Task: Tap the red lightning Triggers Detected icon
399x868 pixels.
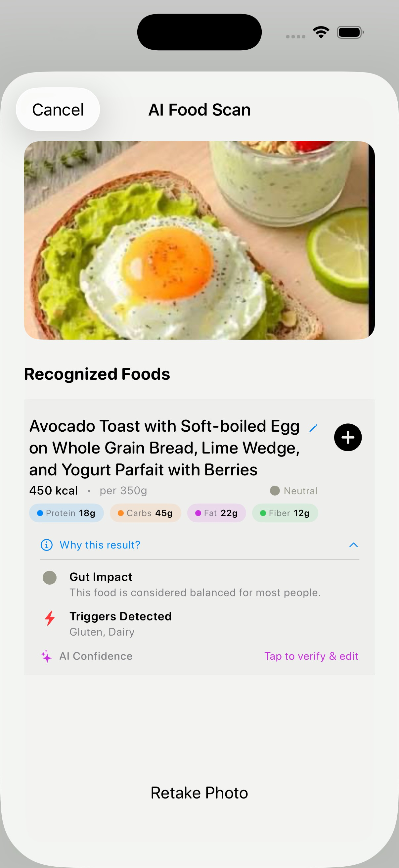Action: pyautogui.click(x=50, y=618)
